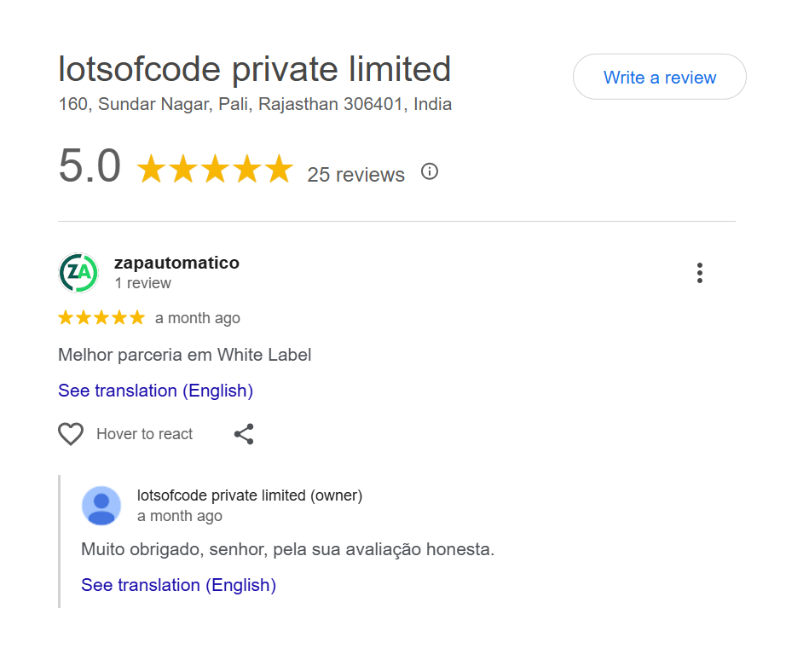Click the a month ago timestamp on the review
Image resolution: width=809 pixels, height=672 pixels.
(197, 317)
